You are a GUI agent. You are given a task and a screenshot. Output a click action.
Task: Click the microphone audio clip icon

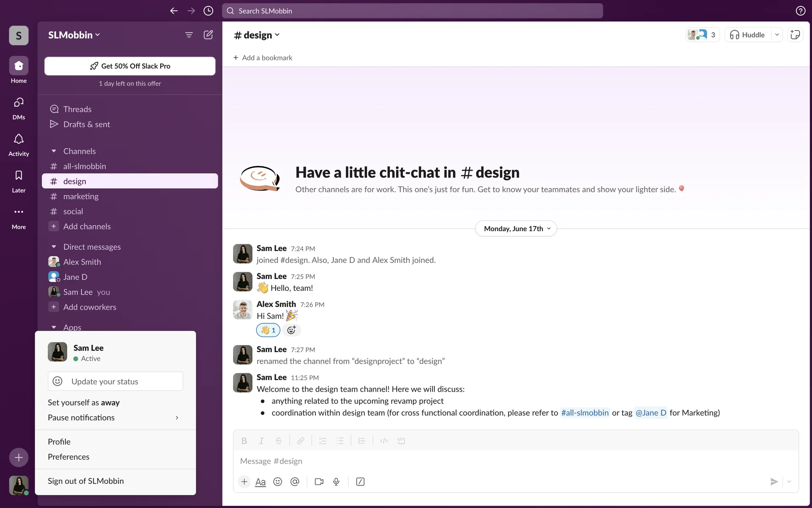point(336,482)
